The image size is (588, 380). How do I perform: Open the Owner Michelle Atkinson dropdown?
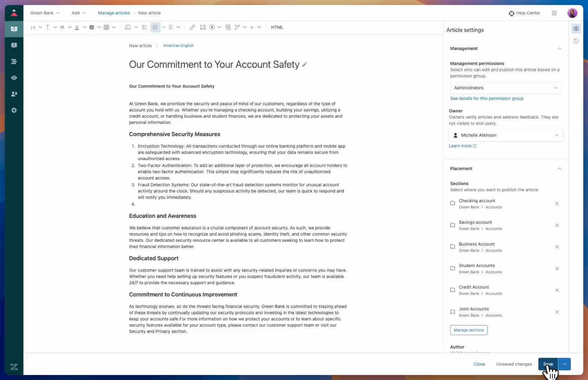click(506, 135)
